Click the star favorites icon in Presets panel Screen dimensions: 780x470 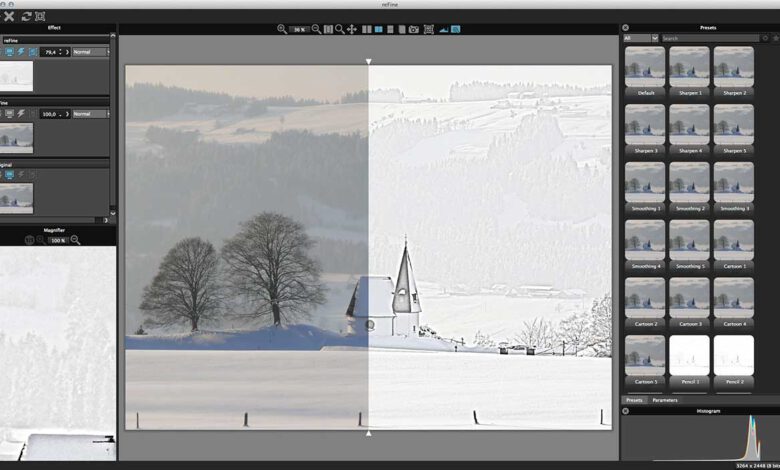point(776,38)
